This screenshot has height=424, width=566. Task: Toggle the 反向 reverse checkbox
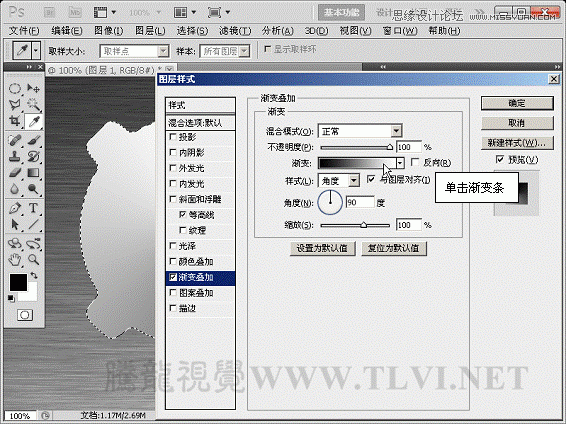[x=415, y=162]
